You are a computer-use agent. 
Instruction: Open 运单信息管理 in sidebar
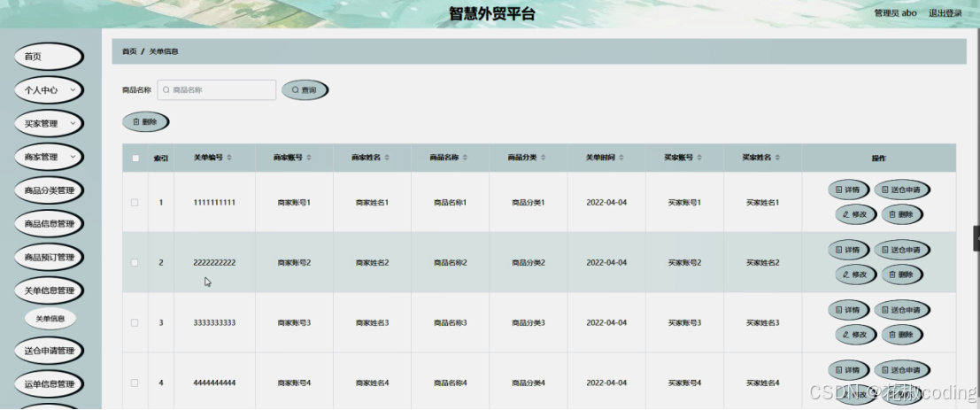pyautogui.click(x=49, y=384)
